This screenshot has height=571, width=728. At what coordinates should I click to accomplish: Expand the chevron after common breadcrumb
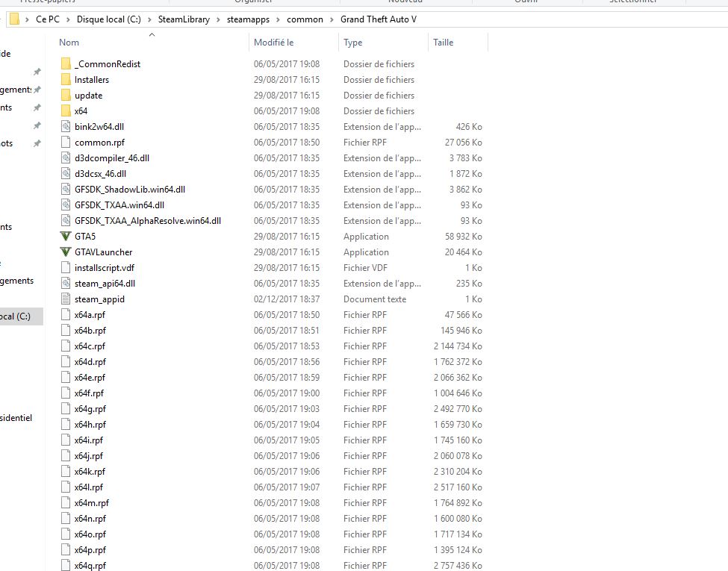(x=332, y=19)
